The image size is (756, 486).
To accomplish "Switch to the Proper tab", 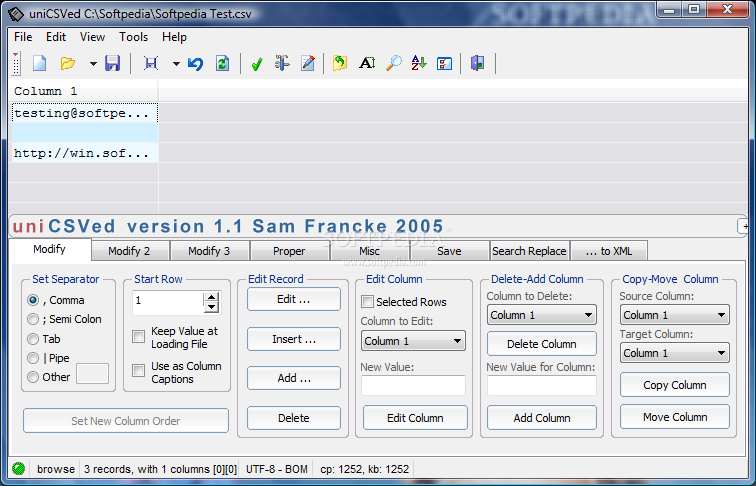I will (289, 251).
